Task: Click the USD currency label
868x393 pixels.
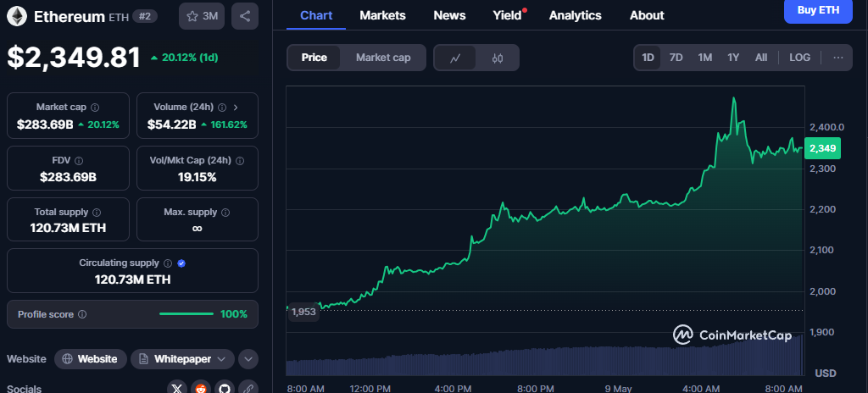Action: click(826, 373)
